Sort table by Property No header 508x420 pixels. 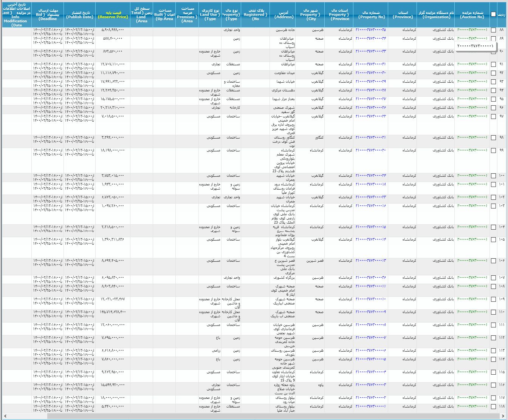point(371,15)
